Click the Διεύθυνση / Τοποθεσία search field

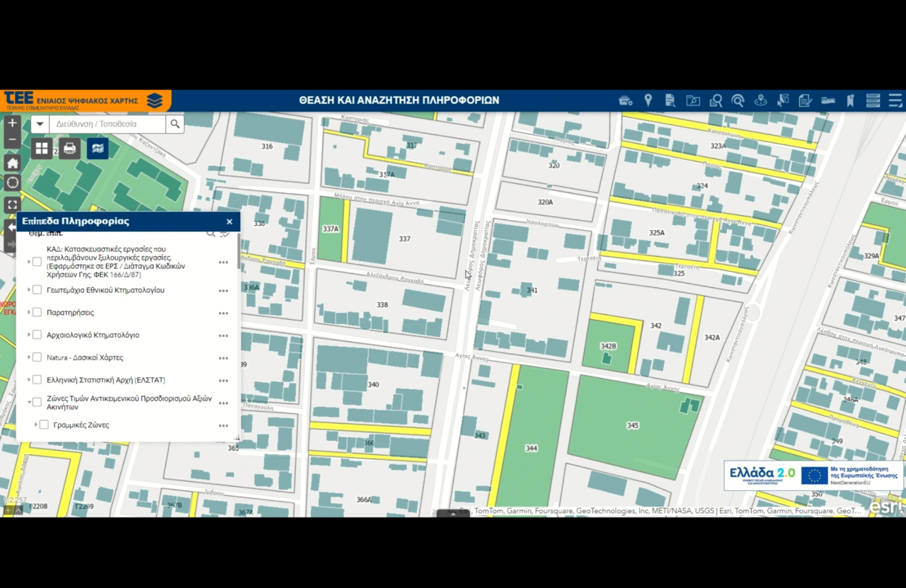coord(106,125)
